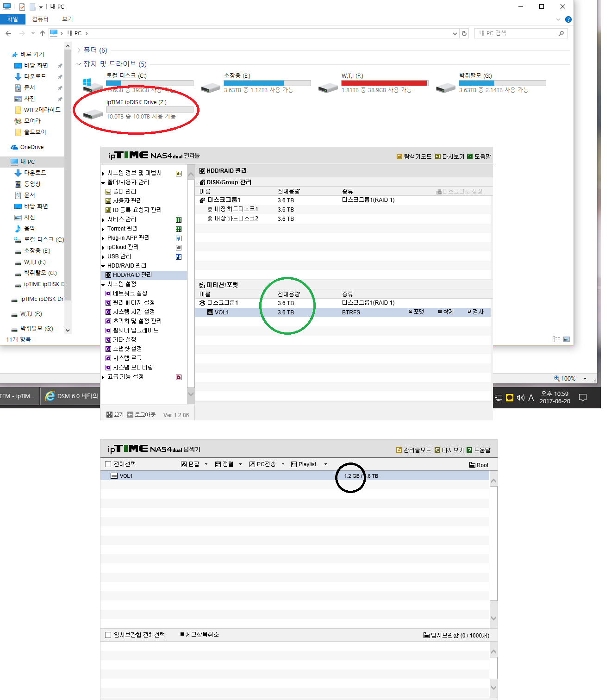The height and width of the screenshot is (700, 611).
Task: Click the yellow KakaoTalk tray icon
Action: (x=510, y=398)
